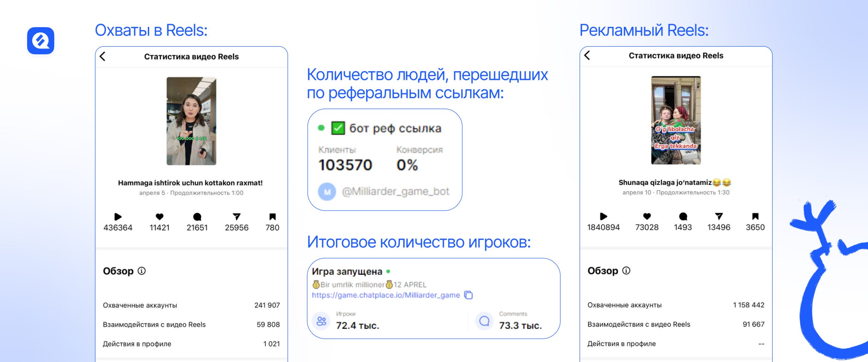Click the likes heart icon above 73028
This screenshot has height=362, width=868.
(647, 216)
